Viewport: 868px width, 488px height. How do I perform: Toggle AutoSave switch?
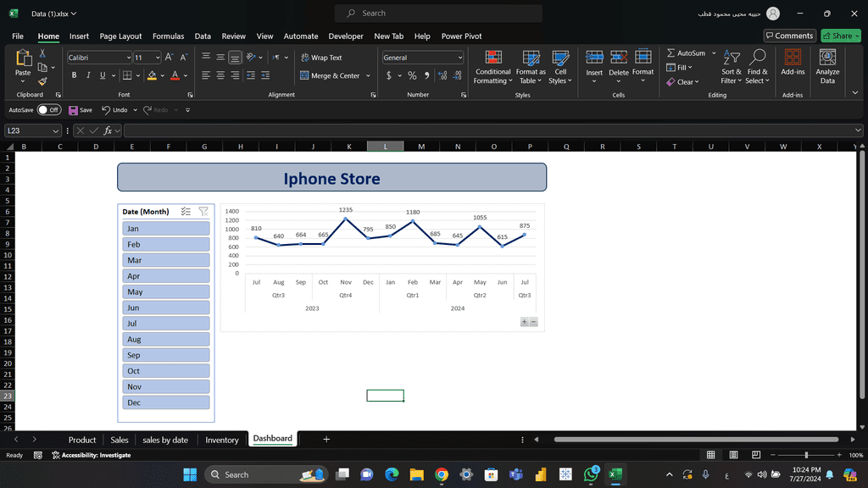point(48,109)
